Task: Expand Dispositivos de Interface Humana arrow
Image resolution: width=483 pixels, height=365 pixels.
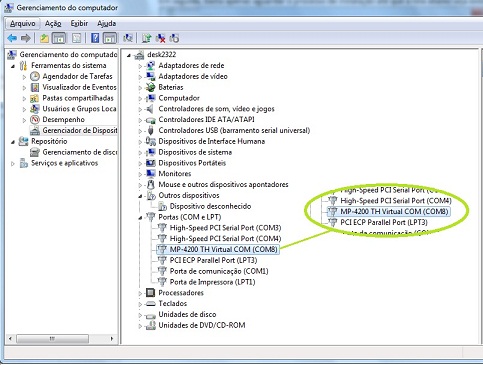Action: (140, 142)
